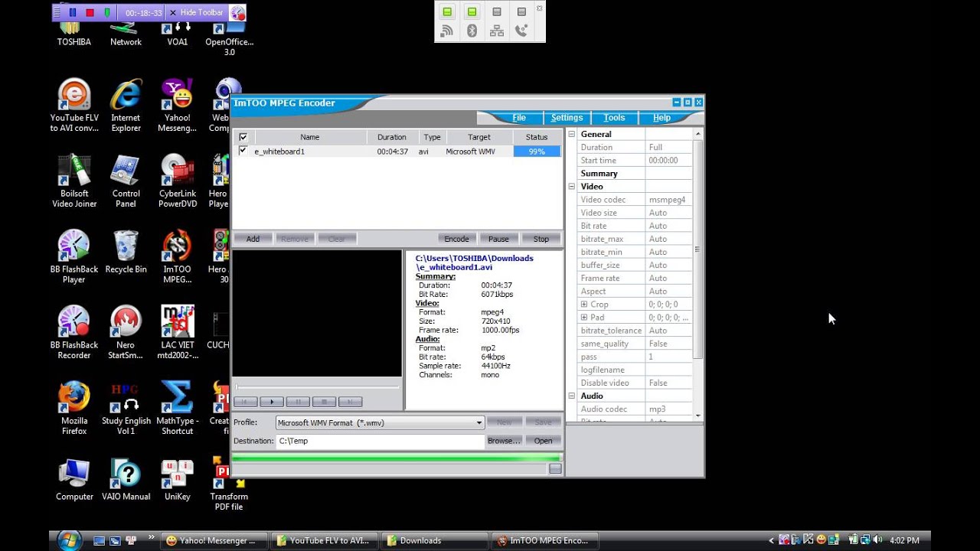Image resolution: width=980 pixels, height=551 pixels.
Task: Click the Destination path field
Action: pyautogui.click(x=381, y=441)
